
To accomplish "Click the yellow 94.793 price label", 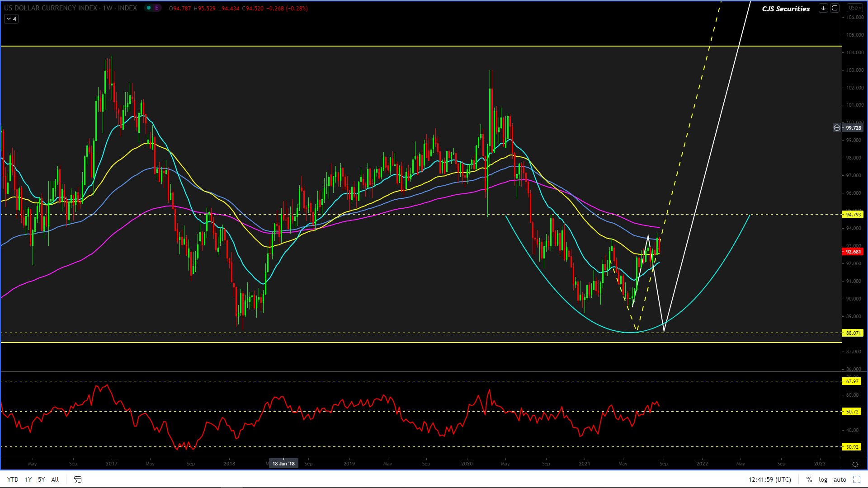I will (x=853, y=215).
